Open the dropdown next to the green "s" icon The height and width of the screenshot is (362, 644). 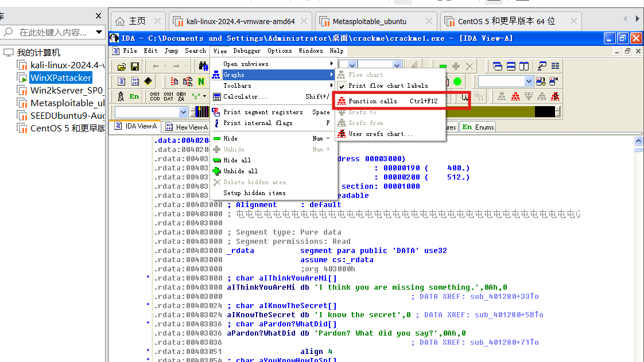(x=204, y=96)
